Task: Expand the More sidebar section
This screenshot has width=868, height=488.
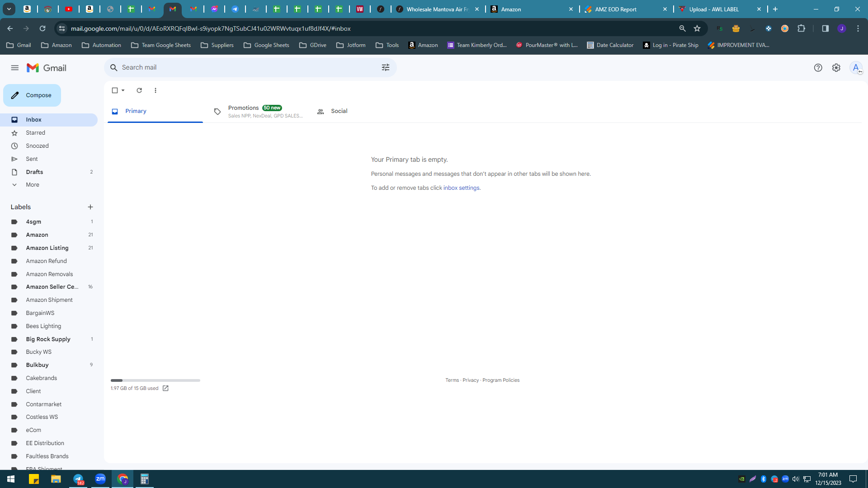Action: pos(49,185)
